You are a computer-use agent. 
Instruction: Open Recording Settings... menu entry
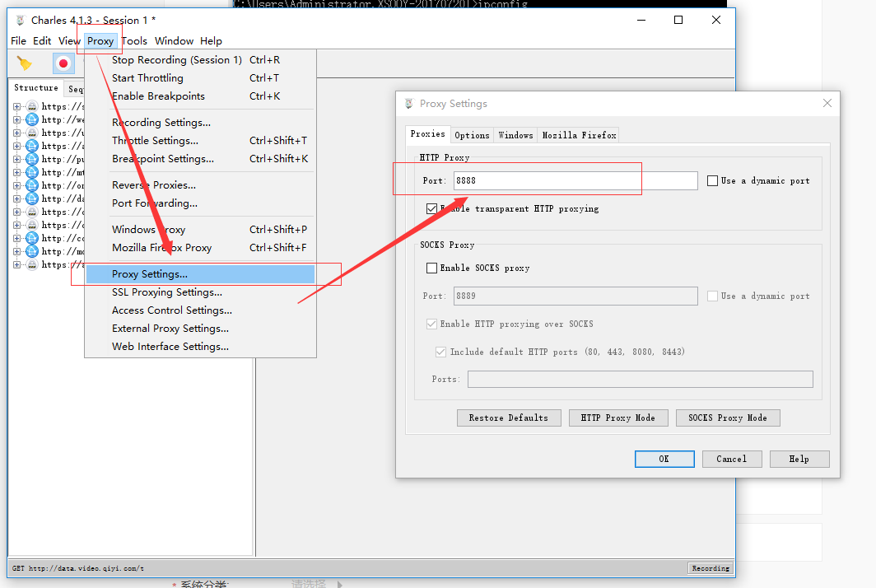pyautogui.click(x=201, y=123)
